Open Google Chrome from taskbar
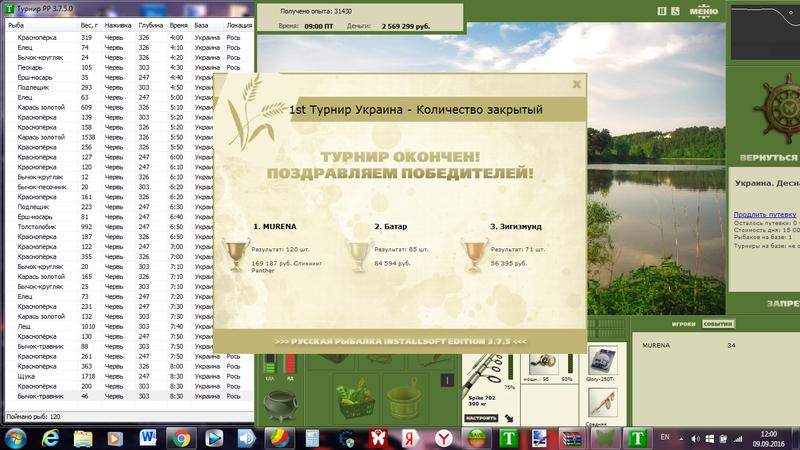This screenshot has width=800, height=450. pos(181,439)
